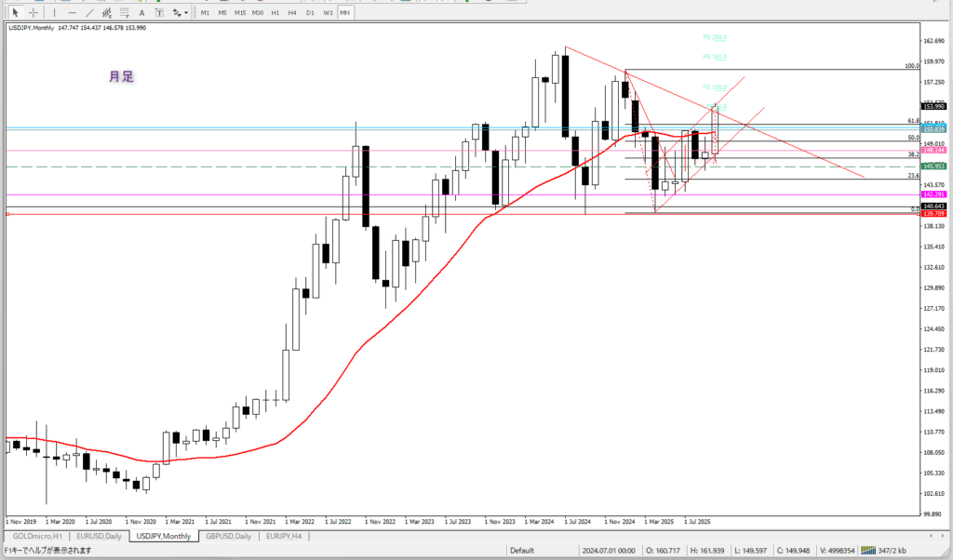
Task: Toggle the W1 weekly timeframe
Action: (328, 12)
